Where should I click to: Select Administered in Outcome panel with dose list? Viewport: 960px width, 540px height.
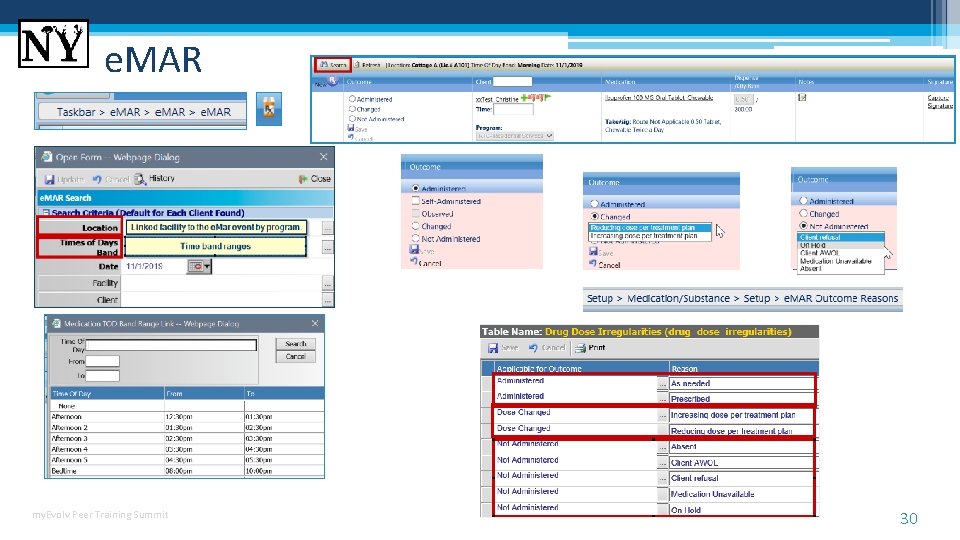point(594,204)
